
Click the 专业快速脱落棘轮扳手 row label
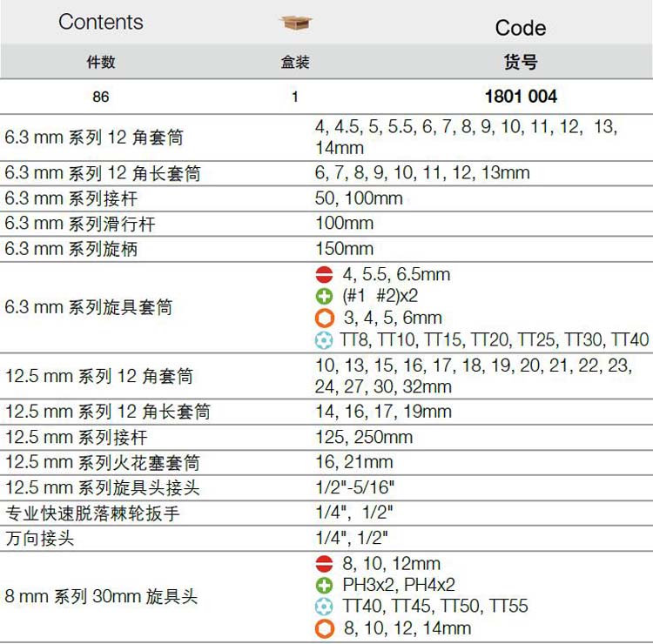click(x=92, y=513)
